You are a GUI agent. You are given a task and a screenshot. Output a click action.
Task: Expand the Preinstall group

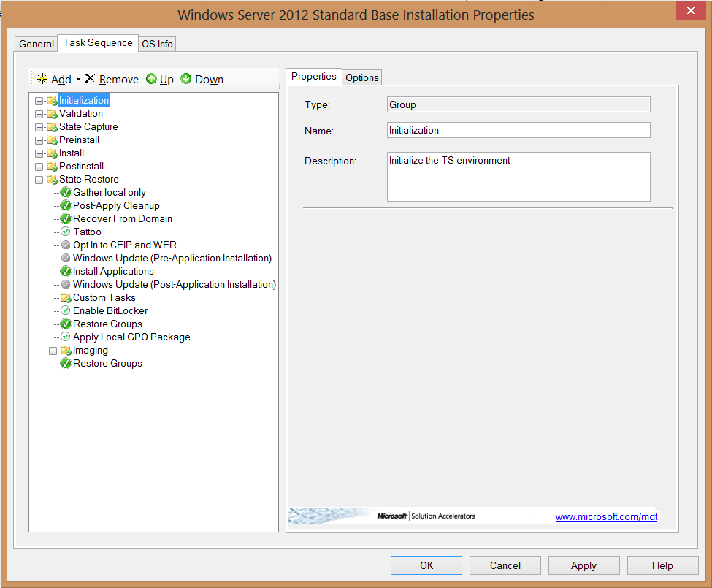[39, 140]
